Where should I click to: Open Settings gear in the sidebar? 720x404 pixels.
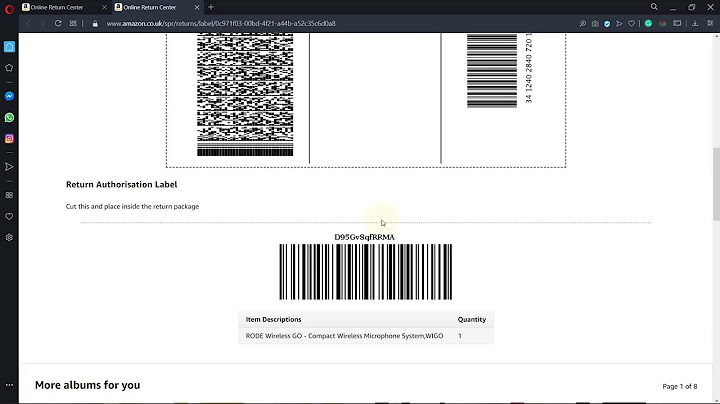point(9,237)
